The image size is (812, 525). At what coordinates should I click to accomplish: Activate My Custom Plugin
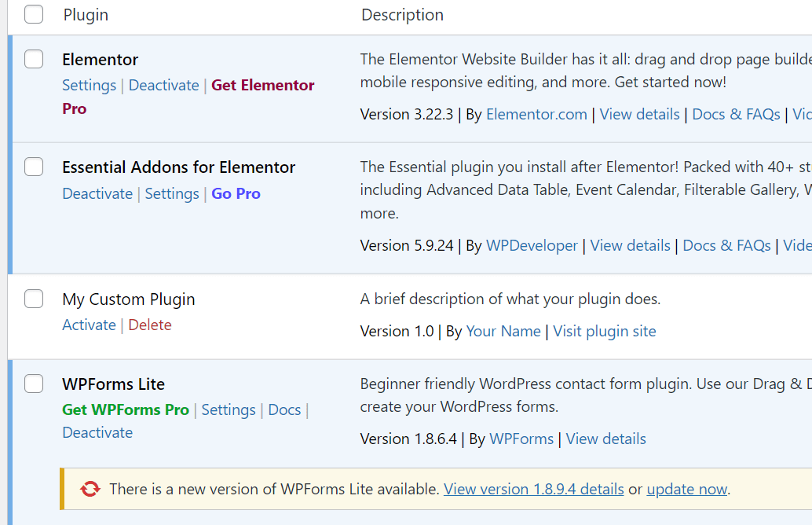pyautogui.click(x=89, y=325)
